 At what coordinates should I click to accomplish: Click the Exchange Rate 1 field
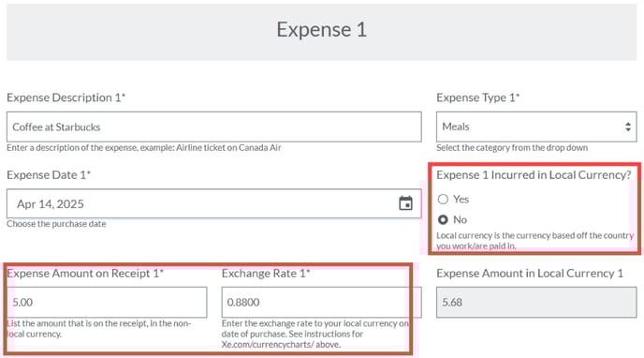pyautogui.click(x=322, y=302)
